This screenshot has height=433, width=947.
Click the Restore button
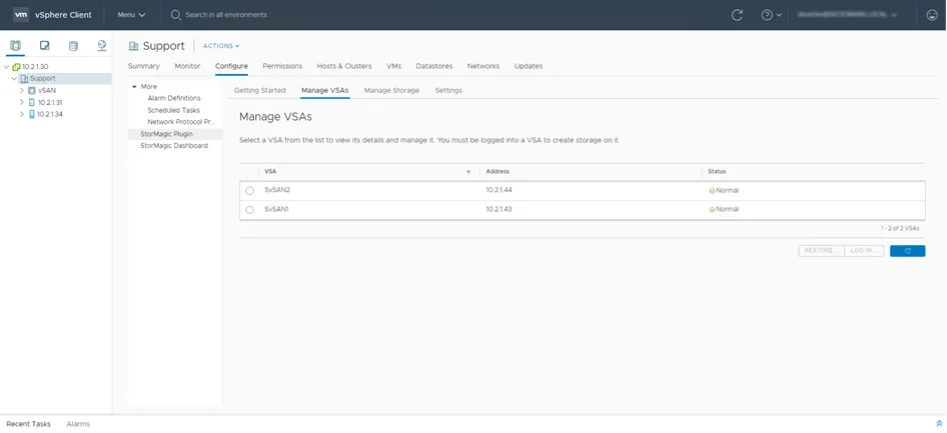point(820,251)
